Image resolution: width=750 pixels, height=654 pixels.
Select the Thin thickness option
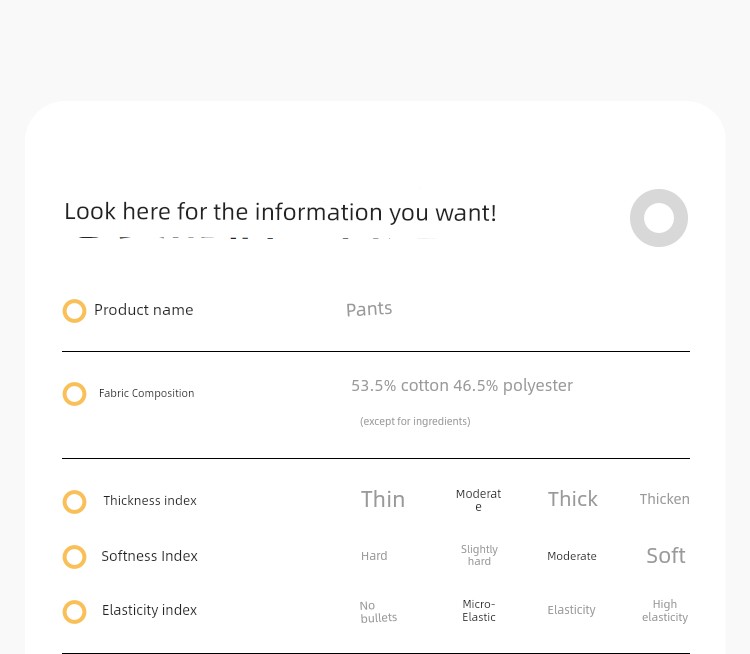pos(383,499)
